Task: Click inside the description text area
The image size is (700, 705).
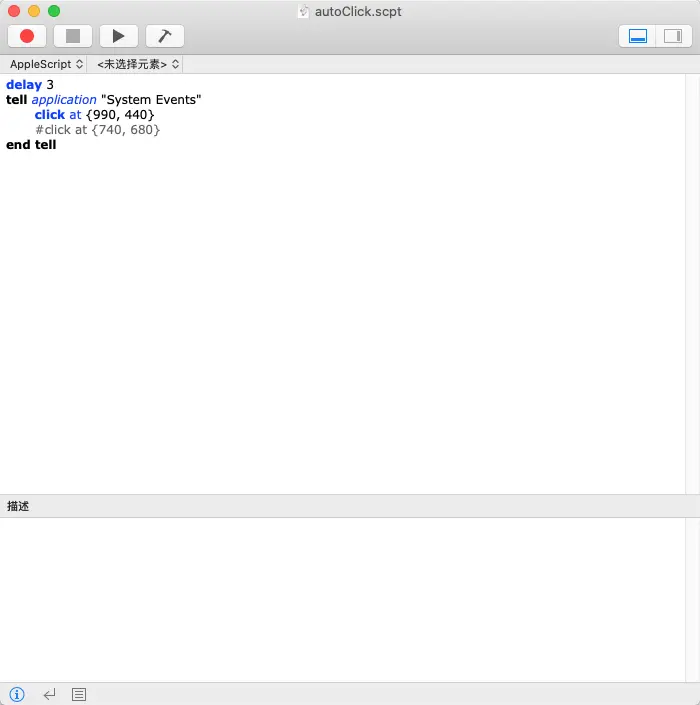Action: (x=343, y=599)
